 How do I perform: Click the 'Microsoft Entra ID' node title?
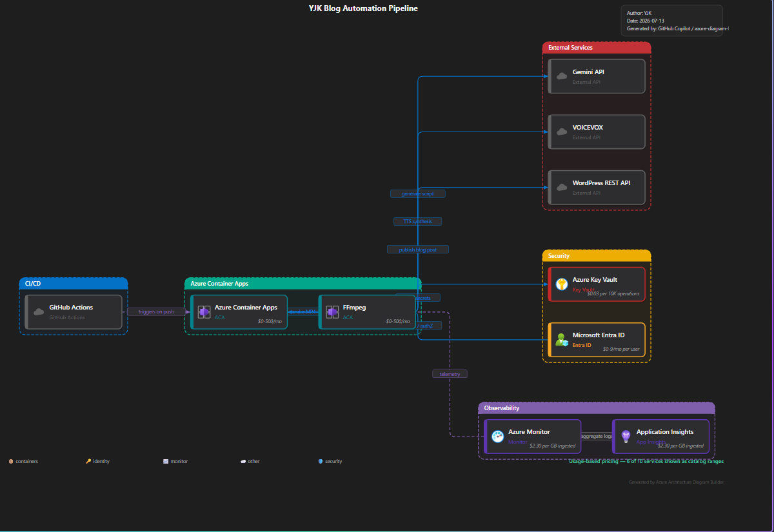point(599,335)
